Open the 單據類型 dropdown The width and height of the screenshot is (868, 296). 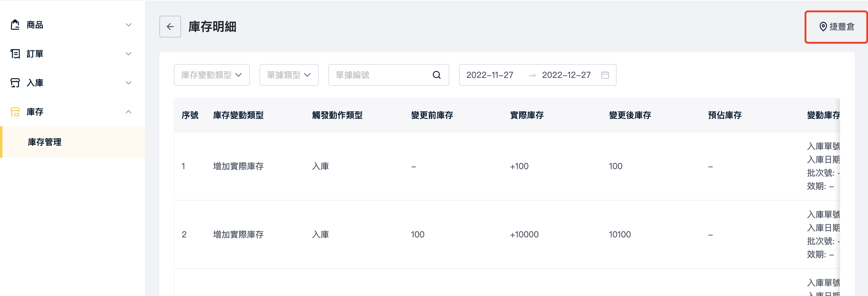[x=289, y=75]
